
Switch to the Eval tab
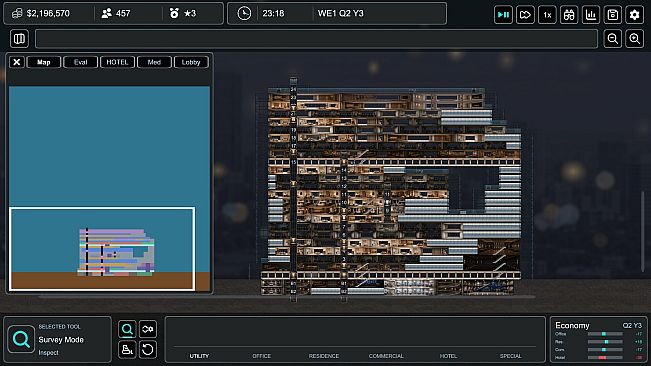[81, 62]
